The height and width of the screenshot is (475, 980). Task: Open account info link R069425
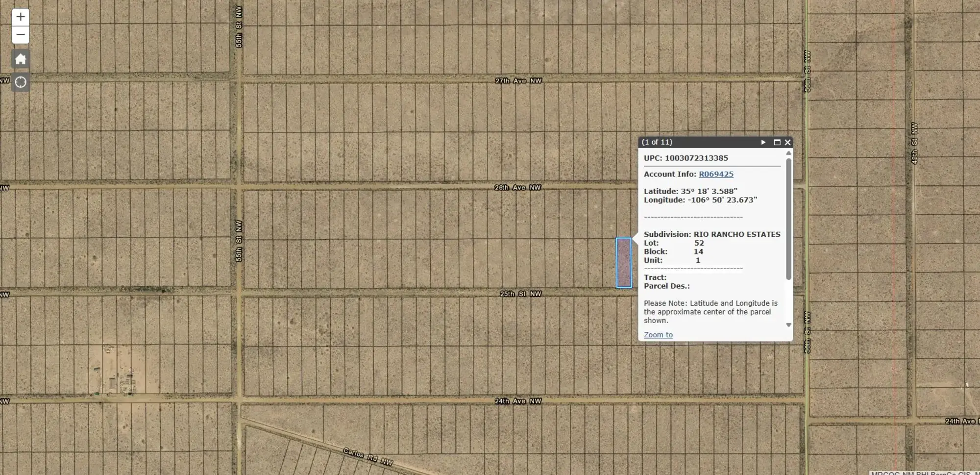click(716, 174)
